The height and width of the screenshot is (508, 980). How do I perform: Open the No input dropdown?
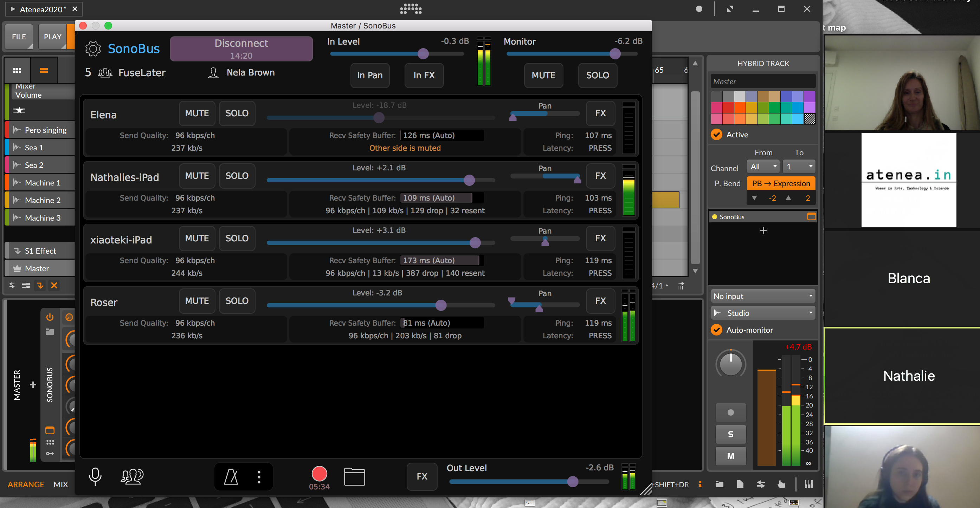click(763, 296)
